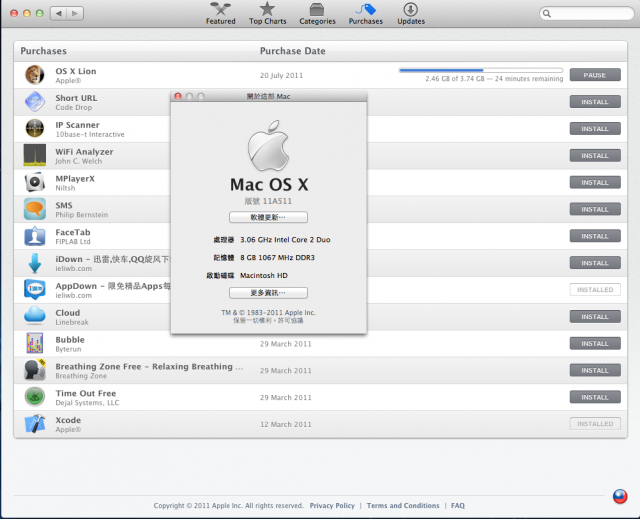Image resolution: width=640 pixels, height=519 pixels.
Task: Click the Purchase Date column header
Action: (293, 51)
